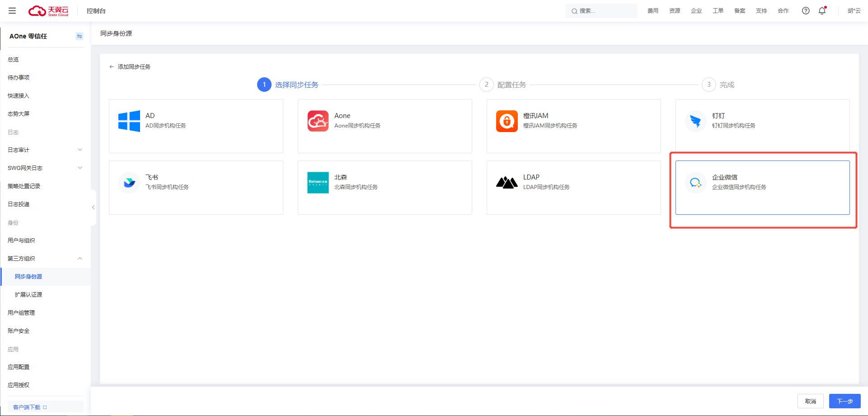Image resolution: width=868 pixels, height=416 pixels.
Task: Open 扩展认证源 in the sidebar
Action: pos(28,295)
